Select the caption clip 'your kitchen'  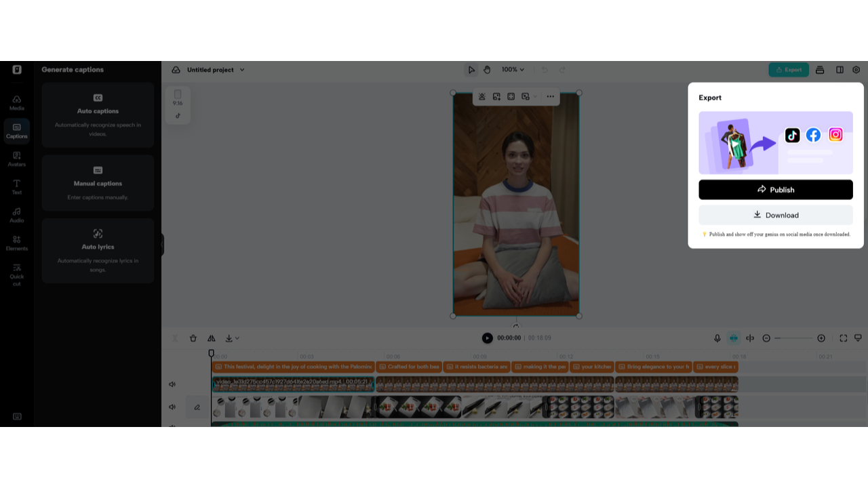592,367
